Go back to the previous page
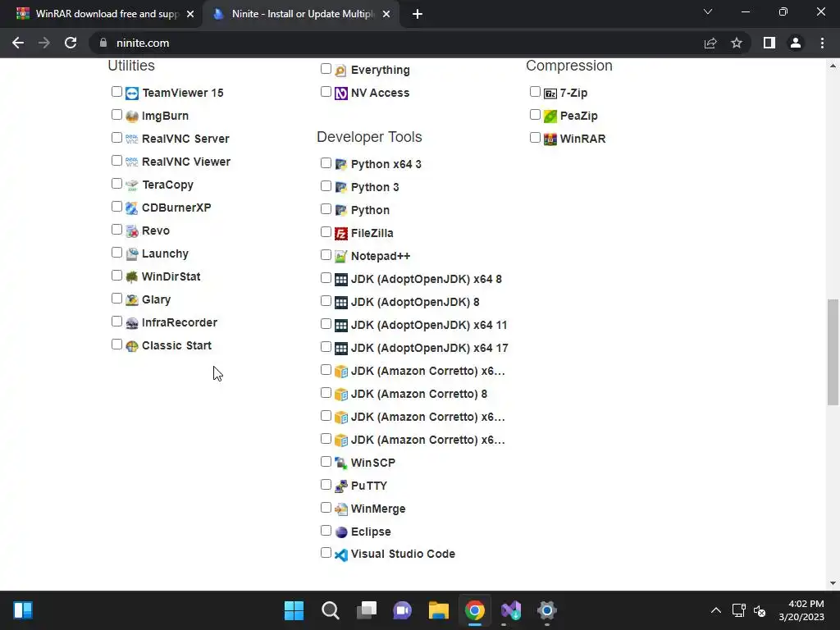The height and width of the screenshot is (630, 840). 18,43
